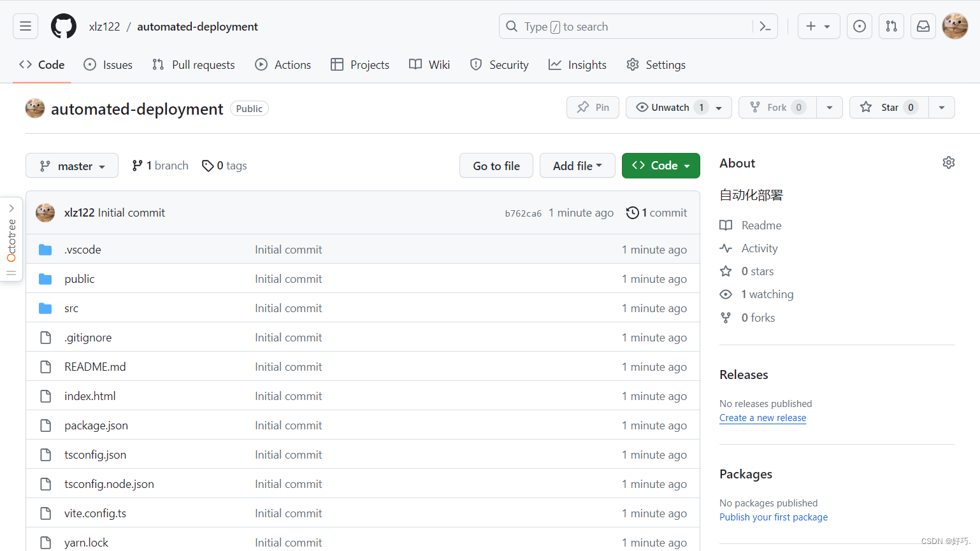Open the 1 commit history link
The height and width of the screenshot is (551, 980).
[657, 213]
